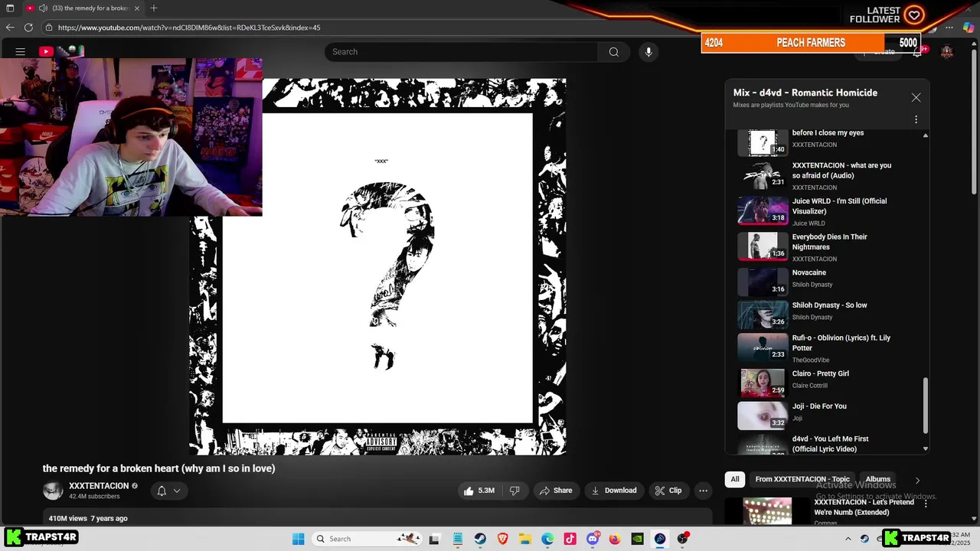980x551 pixels.
Task: Launch Brave browser from taskbar
Action: click(x=503, y=539)
